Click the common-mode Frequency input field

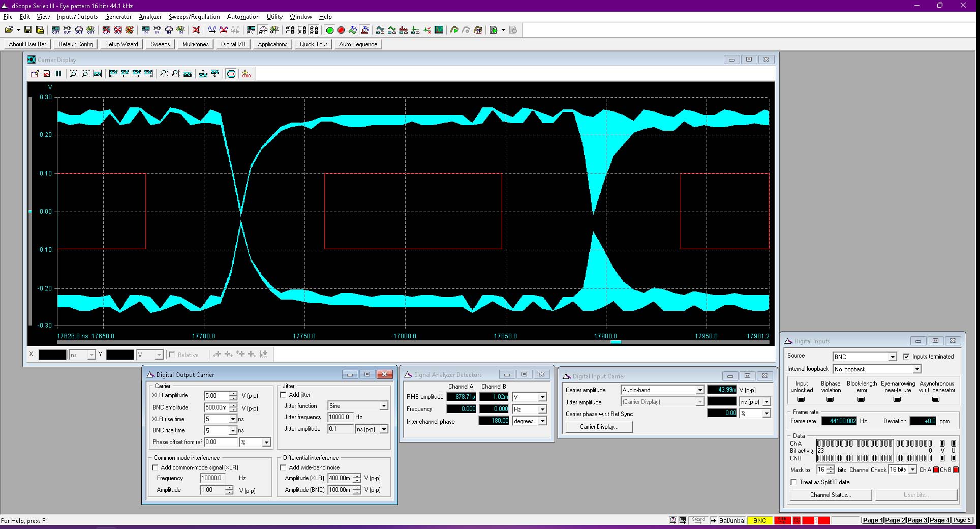point(212,478)
